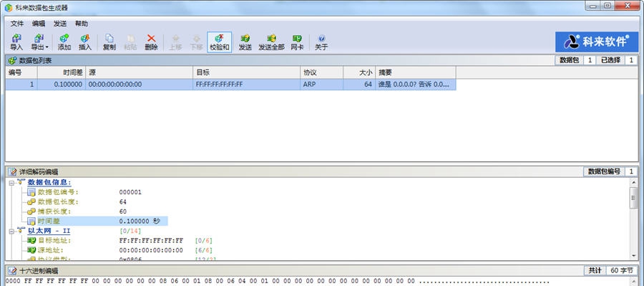Viewport: 644px width, 286px height.
Task: Click the FF:FF:FF:FF:FF:FF value in decode tree
Action: pos(151,240)
